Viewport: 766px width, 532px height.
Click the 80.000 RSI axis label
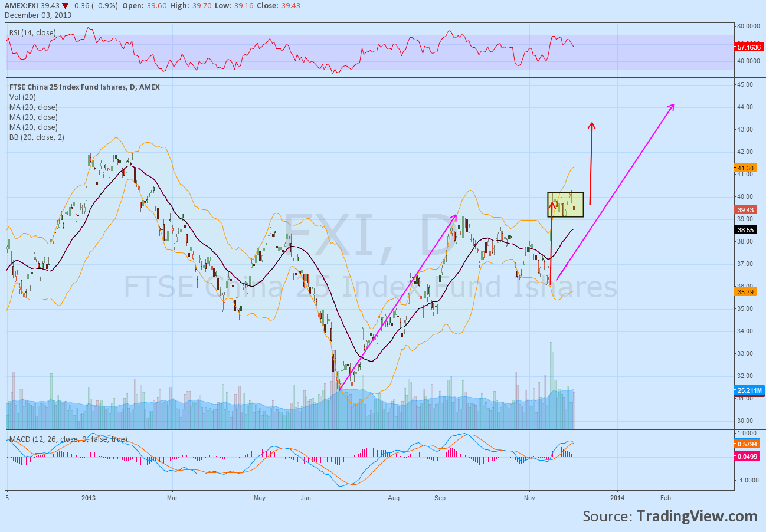coord(748,26)
